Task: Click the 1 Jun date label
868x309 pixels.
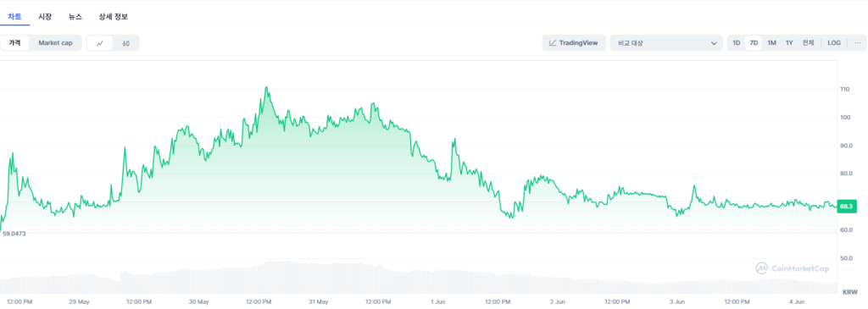Action: 437,302
